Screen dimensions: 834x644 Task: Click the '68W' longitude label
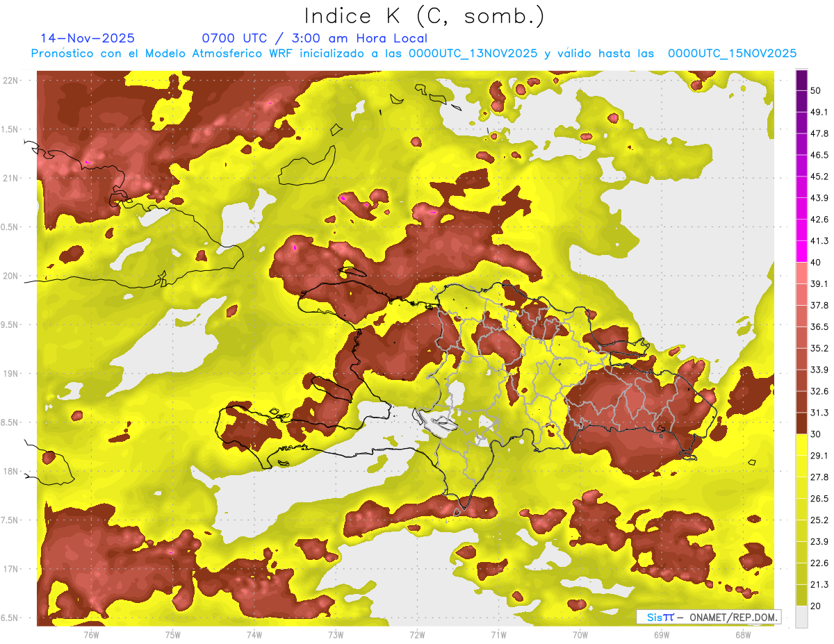[742, 635]
